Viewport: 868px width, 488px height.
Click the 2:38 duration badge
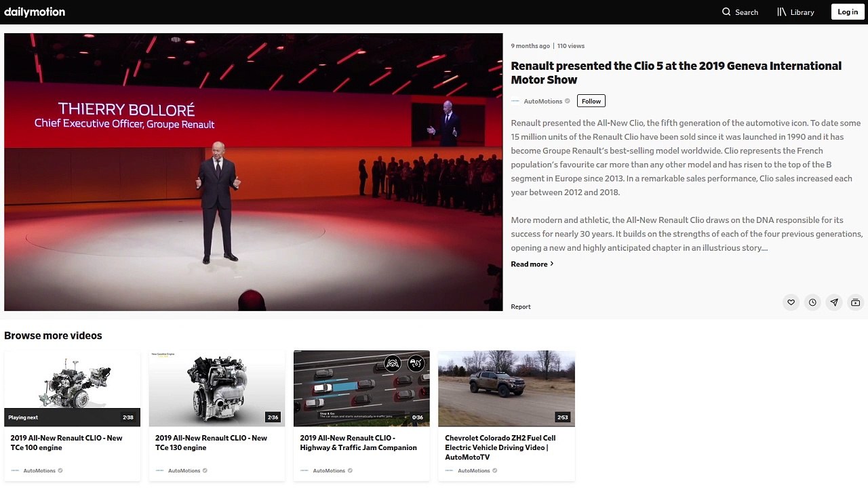[128, 418]
